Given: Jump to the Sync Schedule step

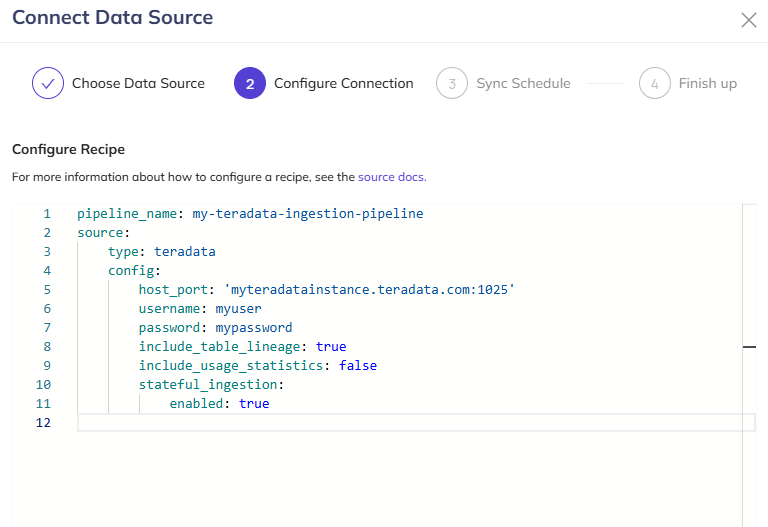Looking at the screenshot, I should pyautogui.click(x=523, y=83).
